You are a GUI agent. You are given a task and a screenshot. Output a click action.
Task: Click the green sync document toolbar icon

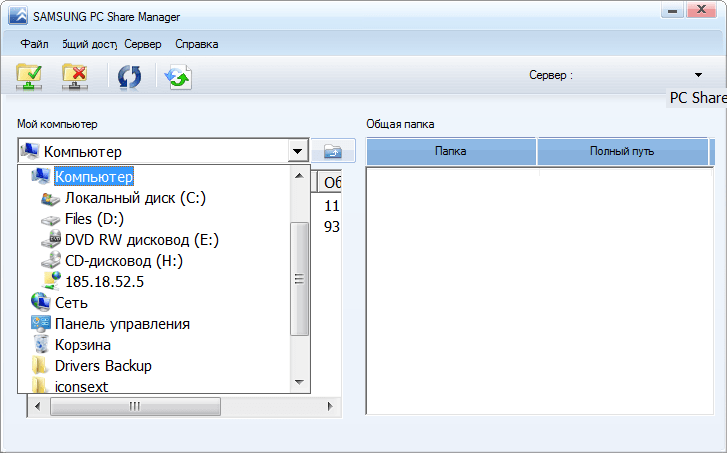click(179, 77)
